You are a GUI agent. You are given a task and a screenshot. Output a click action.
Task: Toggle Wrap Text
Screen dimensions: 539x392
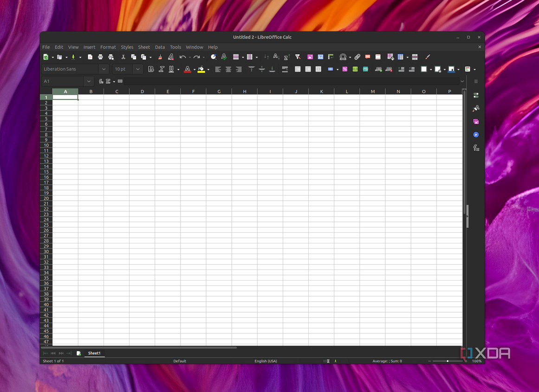[285, 69]
